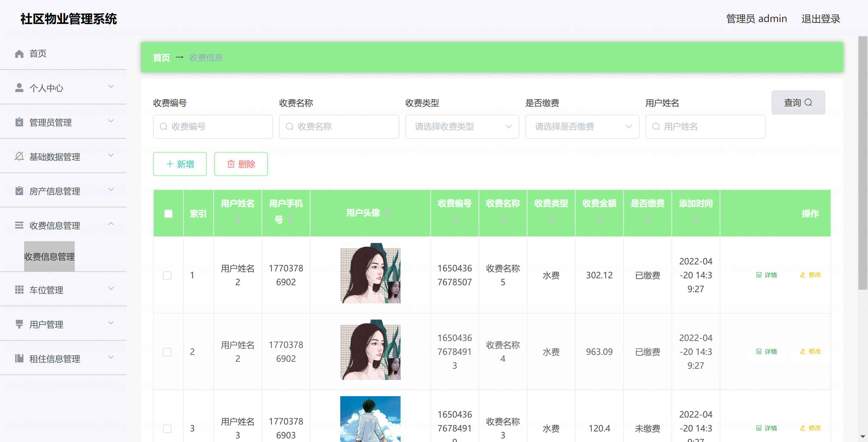Expand the 车位管理 menu chevron
The height and width of the screenshot is (442, 868).
coord(111,289)
